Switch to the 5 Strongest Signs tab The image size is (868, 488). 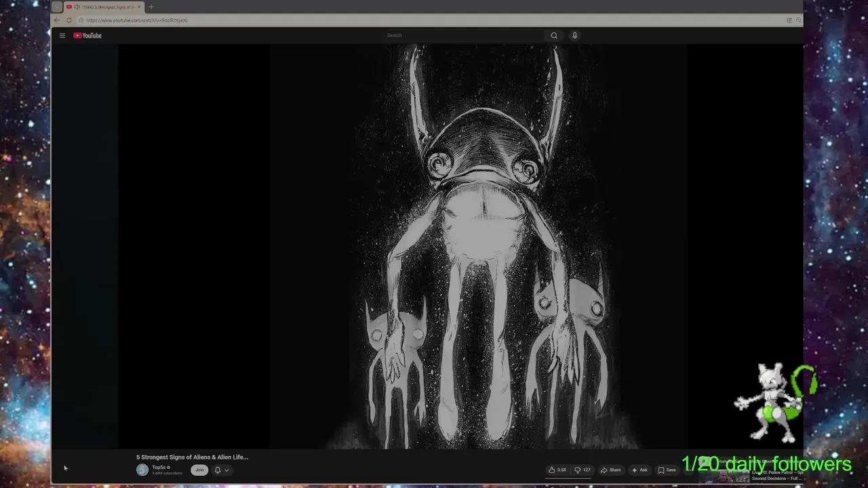pos(104,7)
